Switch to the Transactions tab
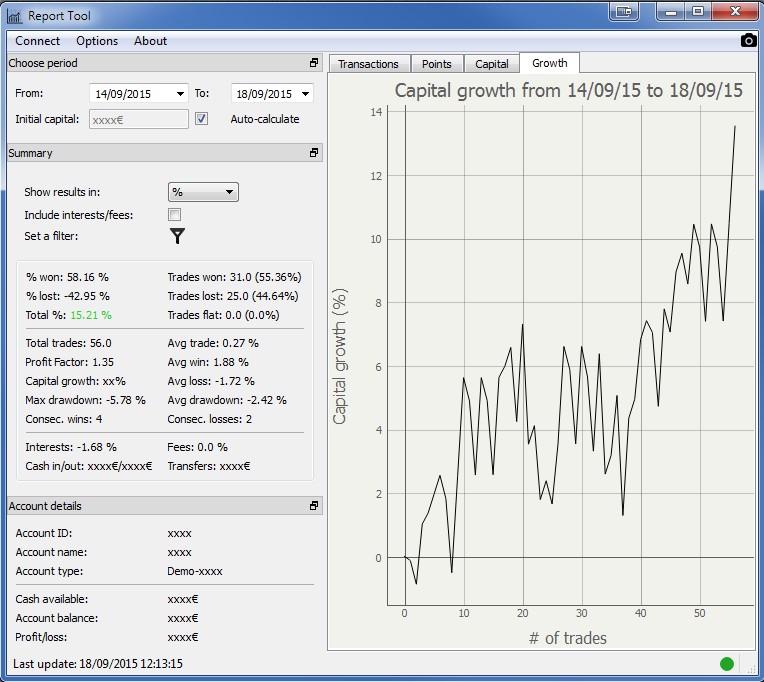764x682 pixels. [368, 64]
